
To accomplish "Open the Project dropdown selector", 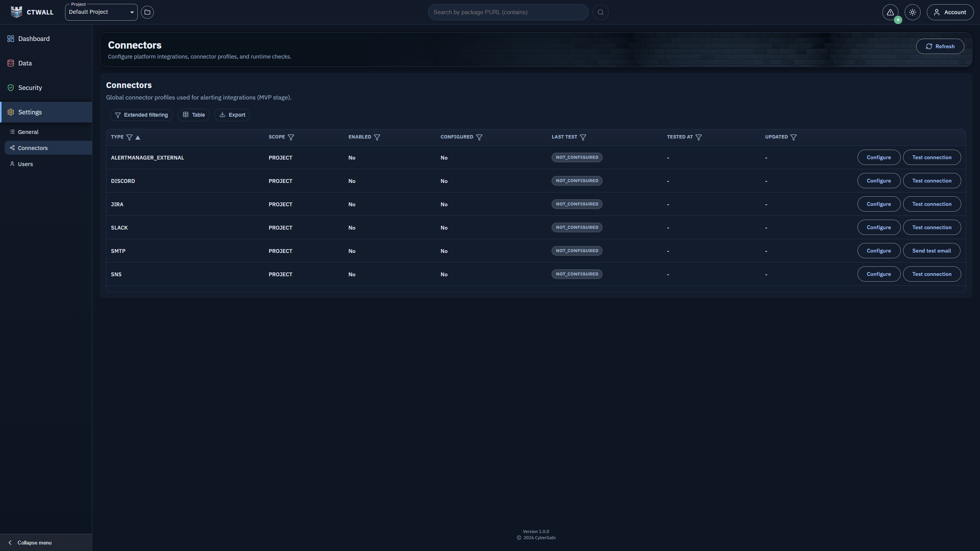I will tap(101, 12).
